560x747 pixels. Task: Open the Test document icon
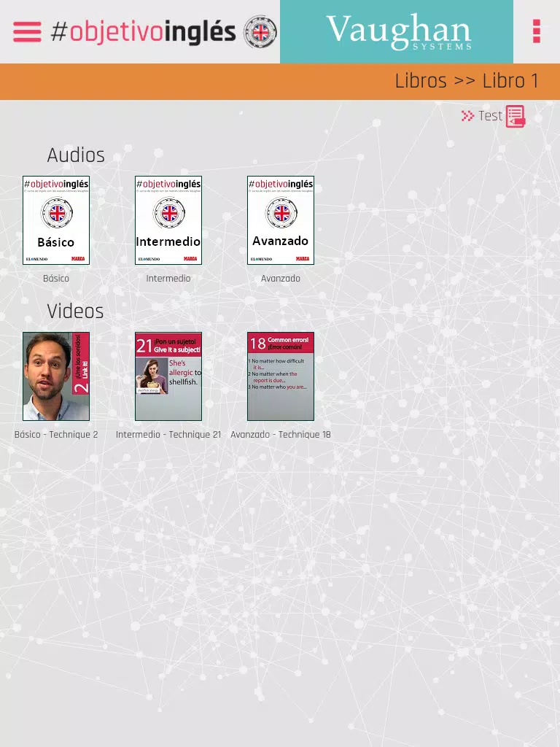point(516,116)
